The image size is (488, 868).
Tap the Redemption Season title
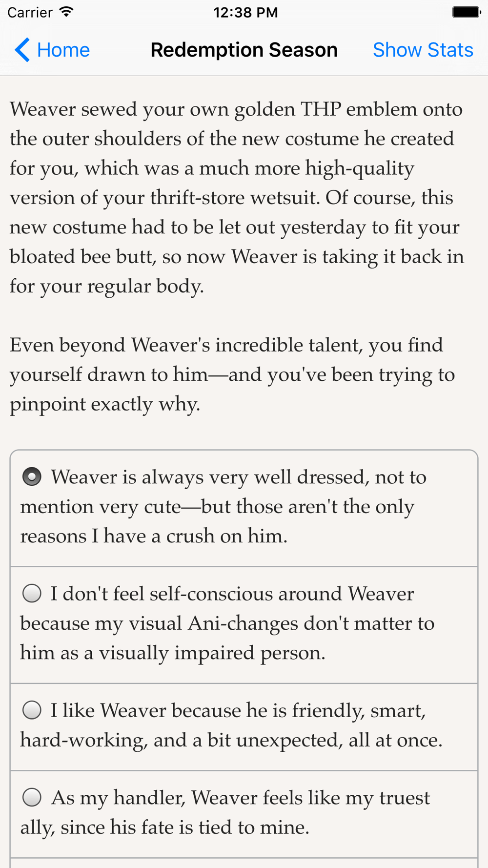click(244, 50)
